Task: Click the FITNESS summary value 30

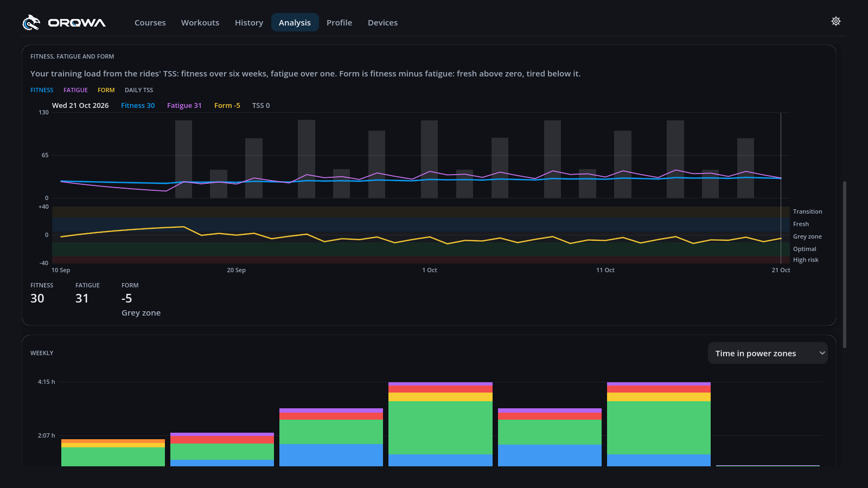Action: (37, 298)
